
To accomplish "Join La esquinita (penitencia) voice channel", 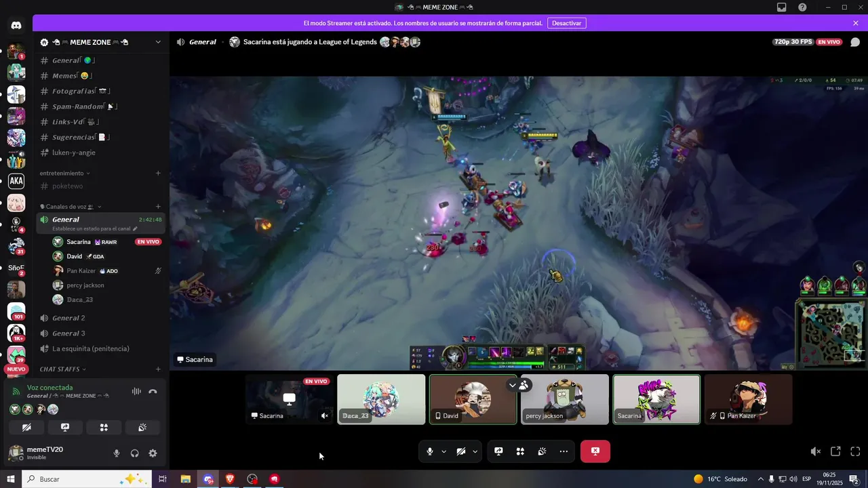I will 100,348.
